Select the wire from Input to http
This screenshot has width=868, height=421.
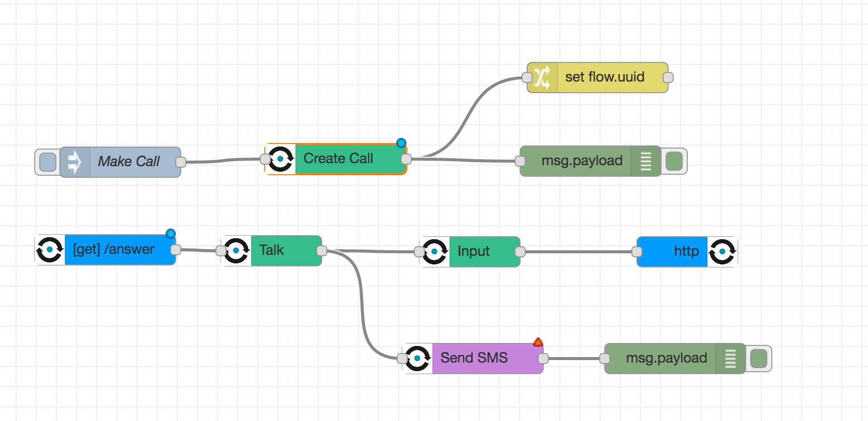click(x=578, y=252)
